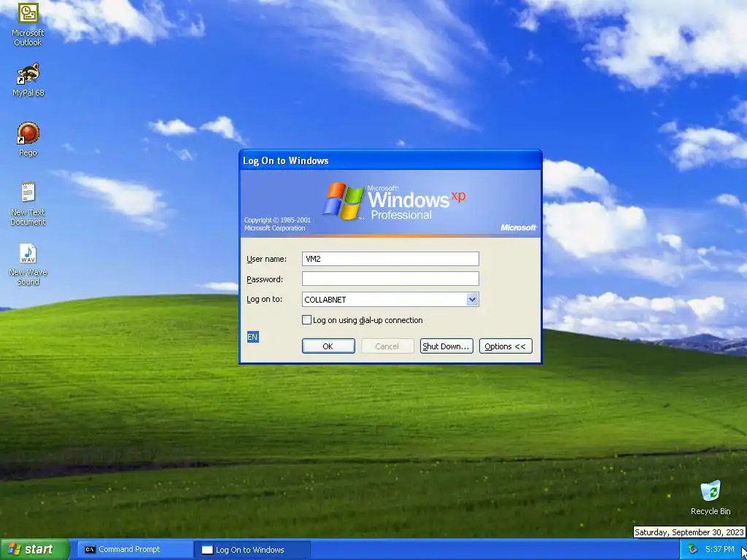The image size is (747, 560).
Task: Confirm logon with the OK button
Action: click(328, 346)
